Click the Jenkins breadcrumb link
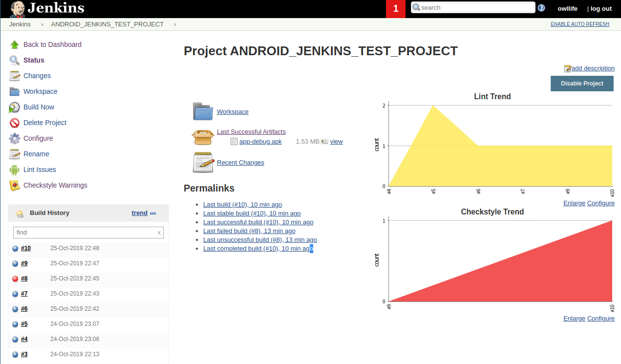This screenshot has height=364, width=621. 20,24
